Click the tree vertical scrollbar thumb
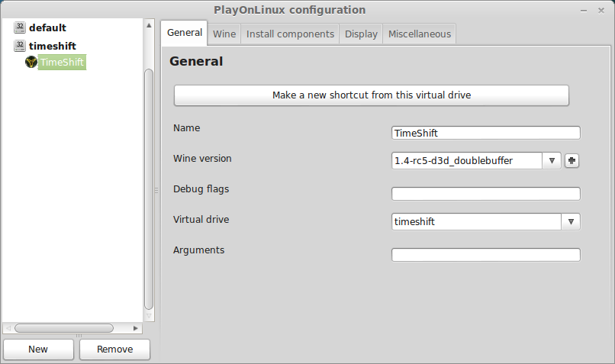The width and height of the screenshot is (615, 364). tap(149, 189)
